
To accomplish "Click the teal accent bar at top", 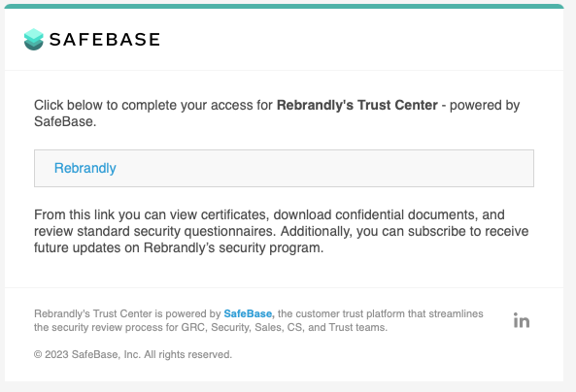I will point(284,6).
